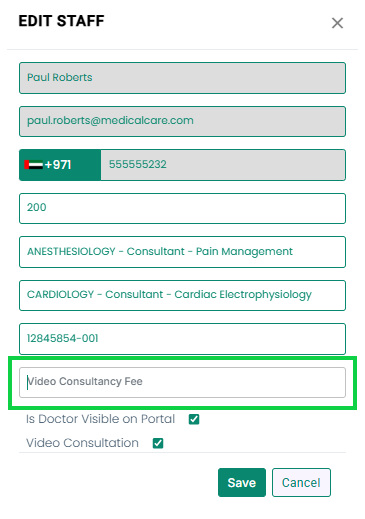Click the green country code block
The width and height of the screenshot is (365, 519).
click(60, 165)
